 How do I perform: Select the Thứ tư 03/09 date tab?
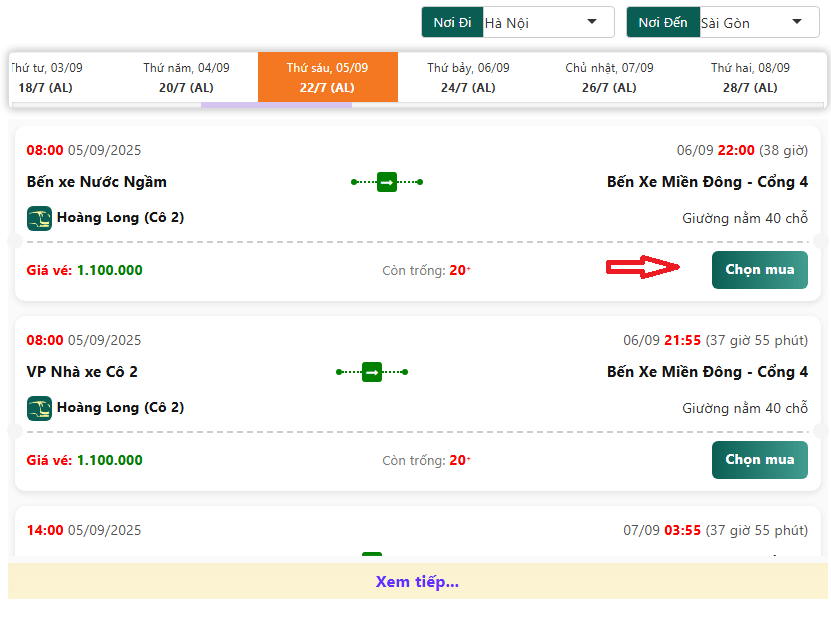[x=48, y=78]
